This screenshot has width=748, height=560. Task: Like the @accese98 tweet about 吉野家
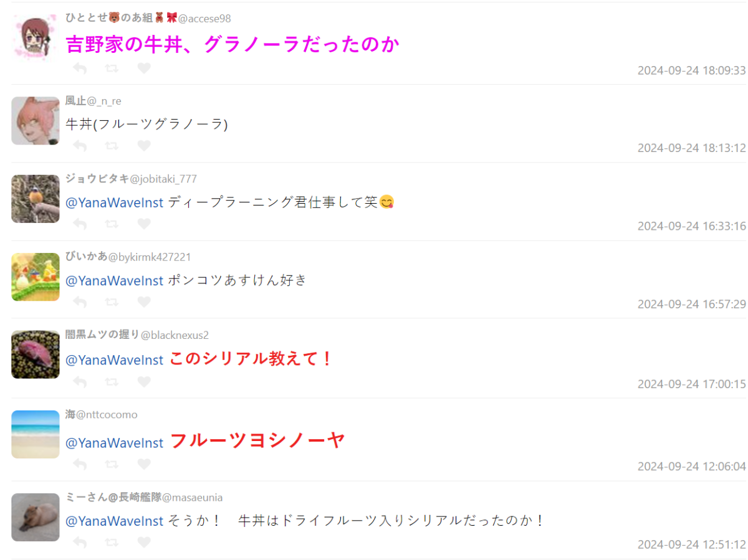144,69
